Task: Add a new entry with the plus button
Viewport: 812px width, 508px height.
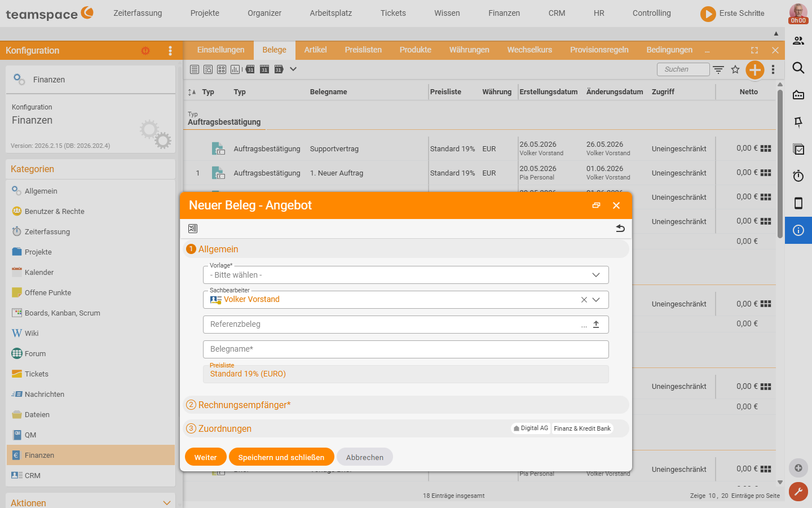Action: [755, 70]
